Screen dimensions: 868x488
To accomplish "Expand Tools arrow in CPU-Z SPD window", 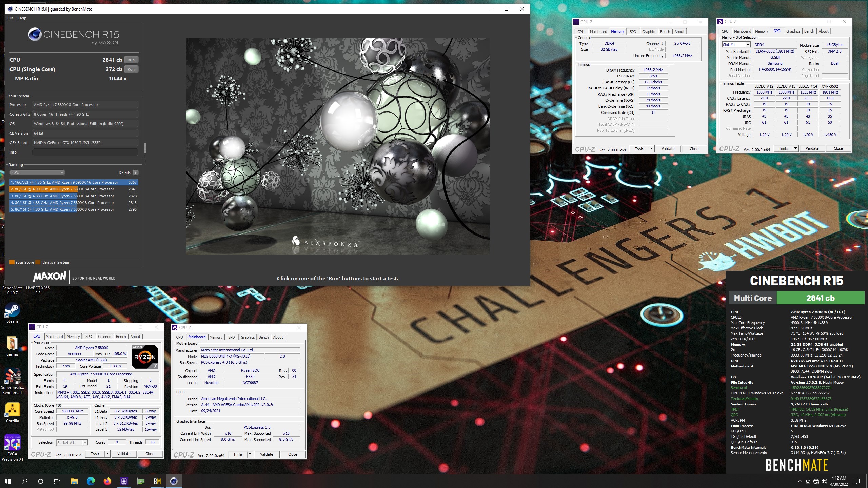I will 795,148.
